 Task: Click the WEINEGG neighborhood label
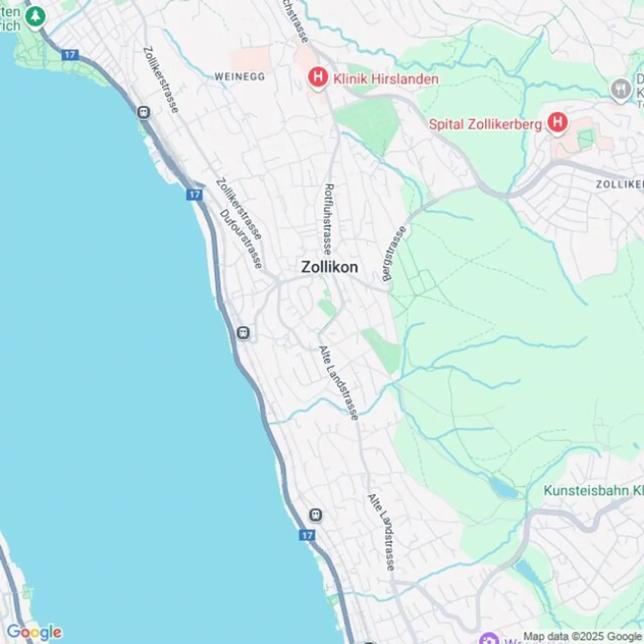240,76
